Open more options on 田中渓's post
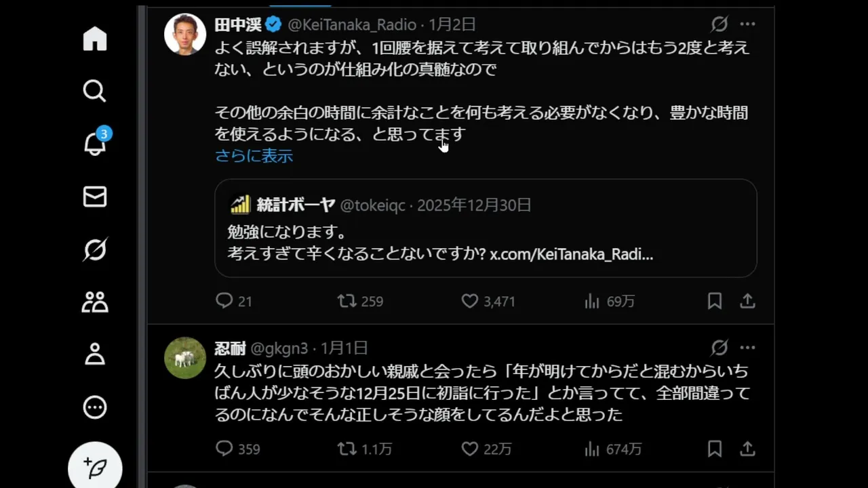868x488 pixels. coord(747,24)
